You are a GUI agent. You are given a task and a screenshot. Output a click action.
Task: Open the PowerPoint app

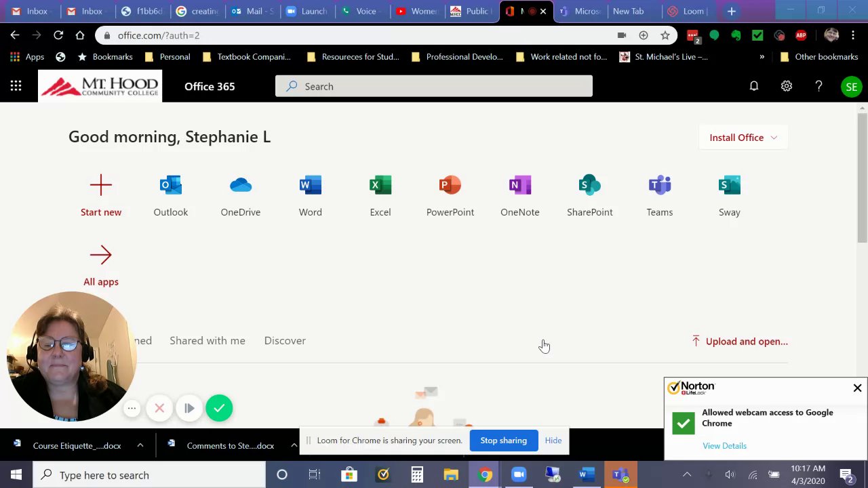(x=450, y=197)
